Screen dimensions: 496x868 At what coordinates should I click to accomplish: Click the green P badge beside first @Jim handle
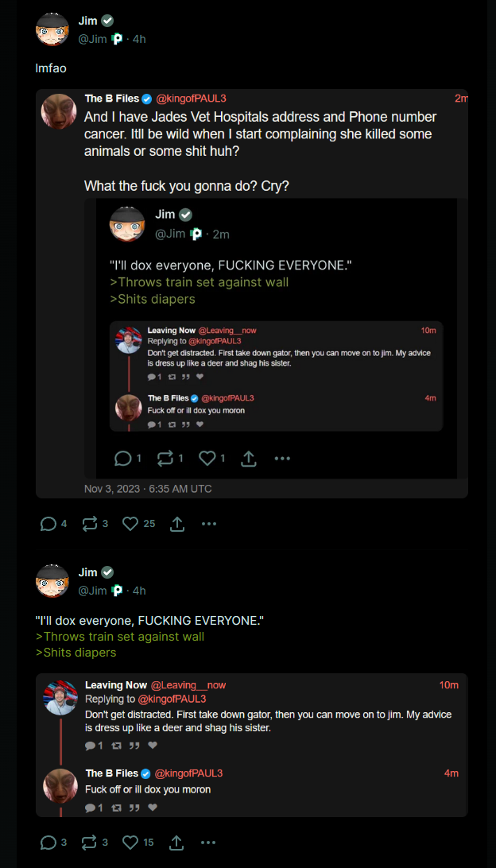coord(117,39)
